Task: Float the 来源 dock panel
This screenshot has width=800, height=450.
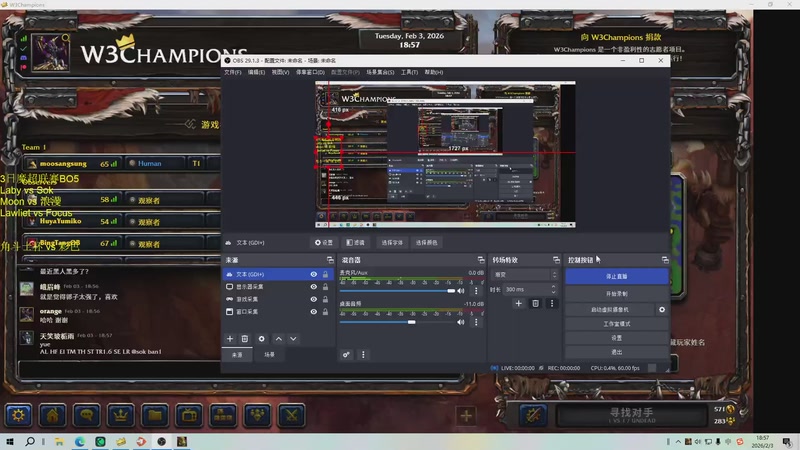Action: pos(330,260)
